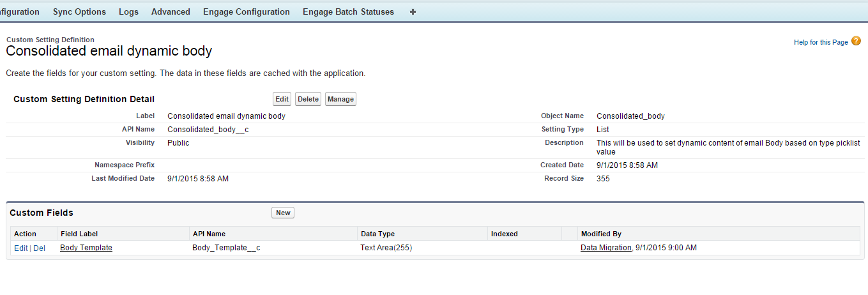Click the Data Type column header
Viewport: 868px width, 295px height.
click(x=378, y=234)
